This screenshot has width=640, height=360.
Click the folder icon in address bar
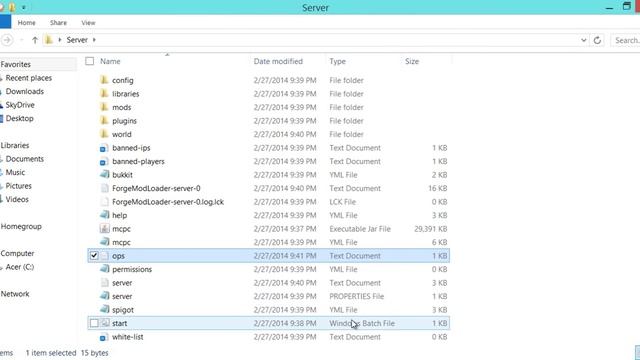point(49,40)
